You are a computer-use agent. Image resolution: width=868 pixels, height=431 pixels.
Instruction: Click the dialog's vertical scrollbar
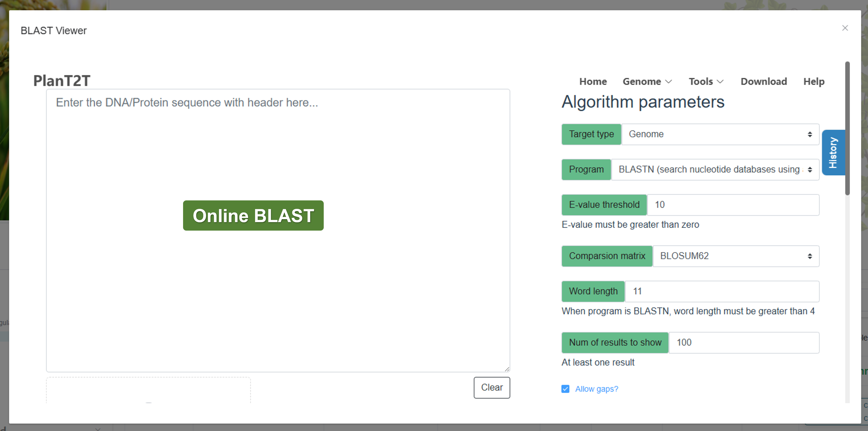[x=847, y=128]
